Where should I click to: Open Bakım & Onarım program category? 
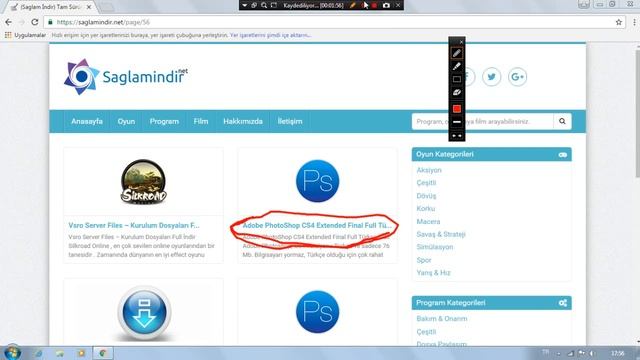coord(442,319)
